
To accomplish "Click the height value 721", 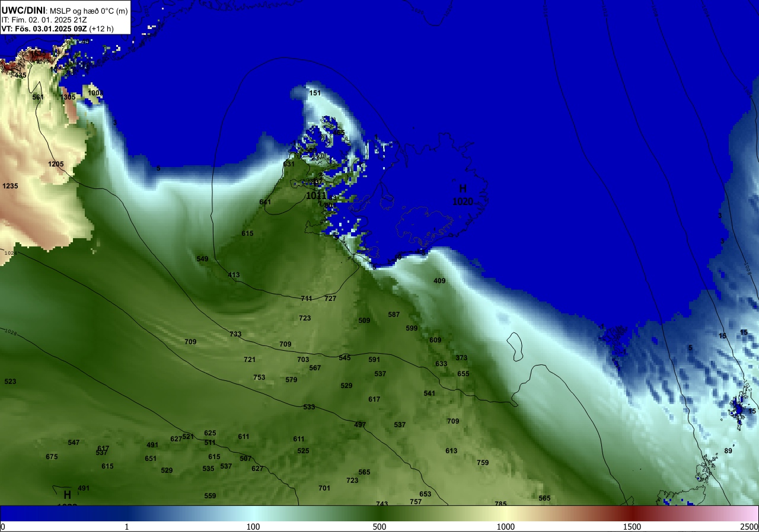I will tap(250, 360).
